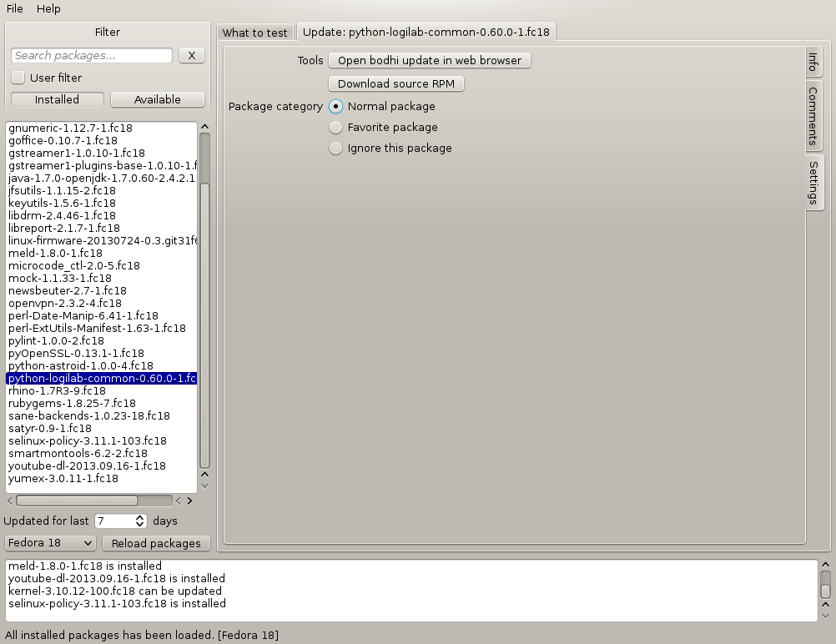This screenshot has height=644, width=836.
Task: Select linux-firmware-20130724 package row
Action: (x=101, y=241)
